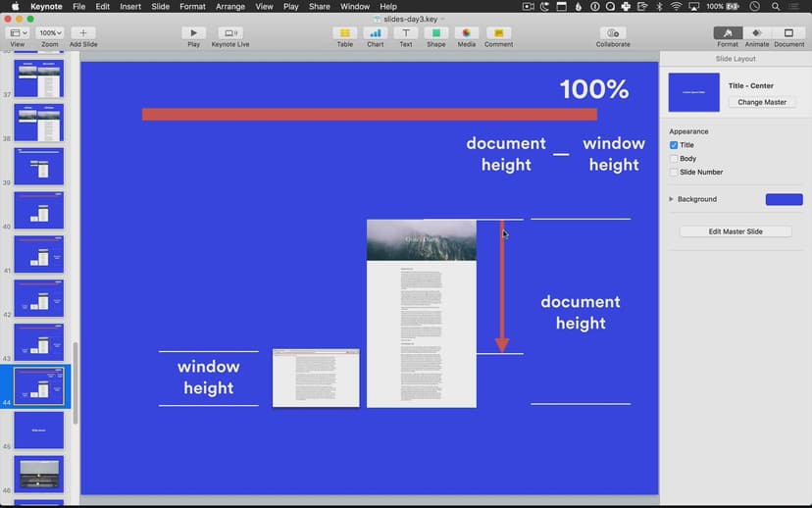Select slide 42 thumbnail
Viewport: 812px width, 508px height.
tap(39, 298)
